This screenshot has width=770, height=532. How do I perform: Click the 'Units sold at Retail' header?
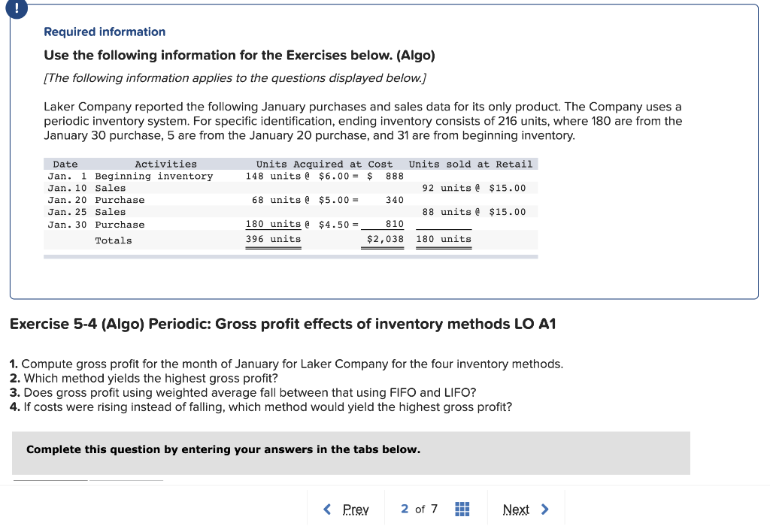[x=471, y=164]
